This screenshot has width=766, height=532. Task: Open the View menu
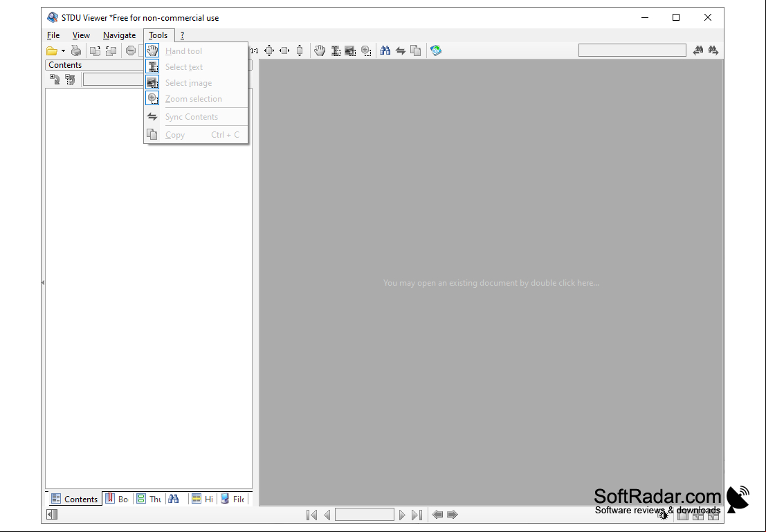point(81,35)
